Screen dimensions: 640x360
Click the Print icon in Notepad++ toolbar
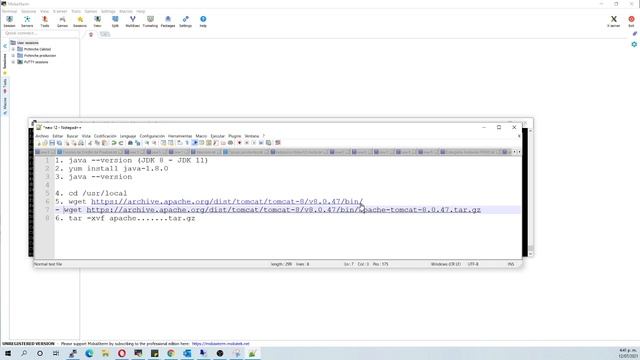click(81, 143)
